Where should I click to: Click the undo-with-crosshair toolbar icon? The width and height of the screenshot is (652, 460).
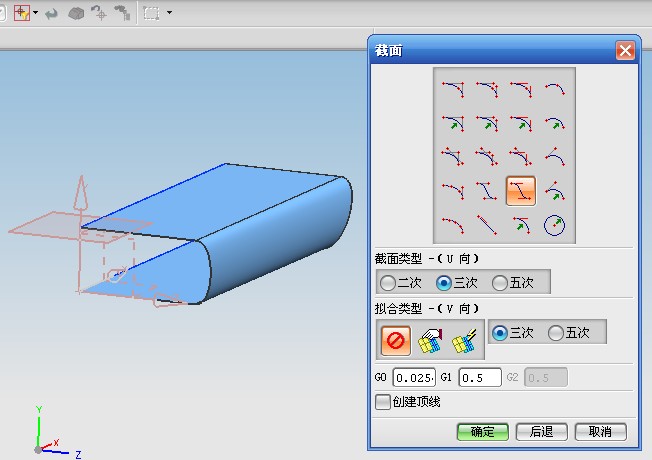tap(99, 13)
